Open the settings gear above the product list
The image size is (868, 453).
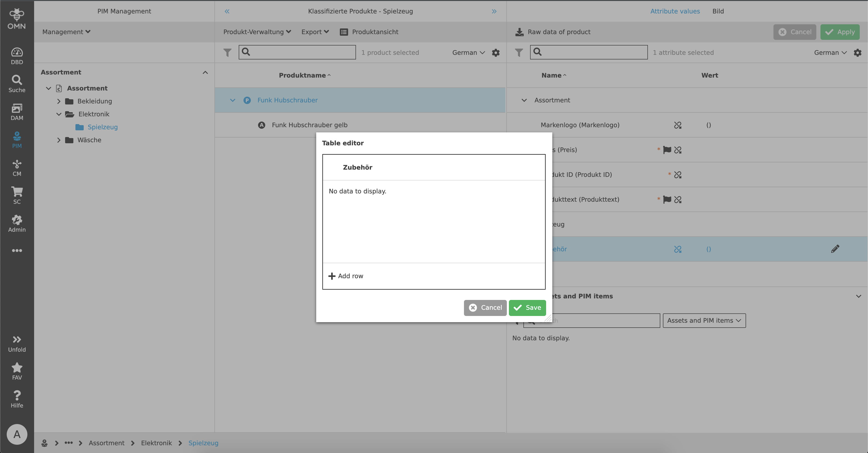coord(496,53)
